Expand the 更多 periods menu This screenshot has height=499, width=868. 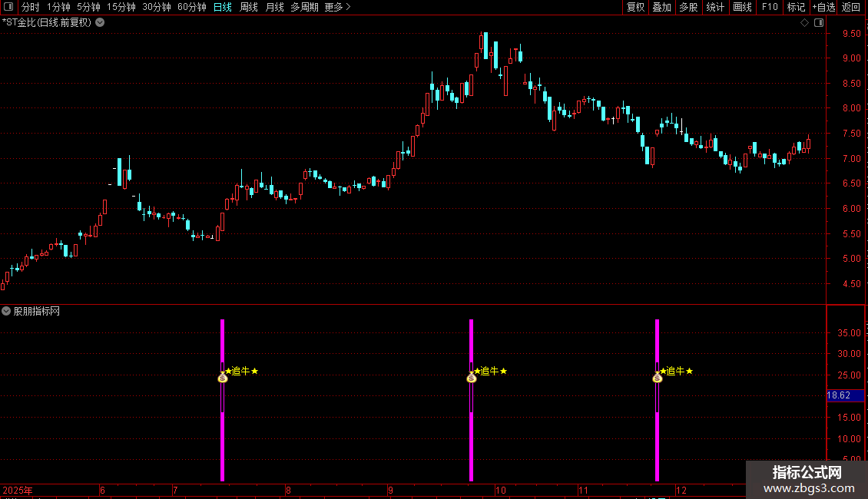coord(338,7)
